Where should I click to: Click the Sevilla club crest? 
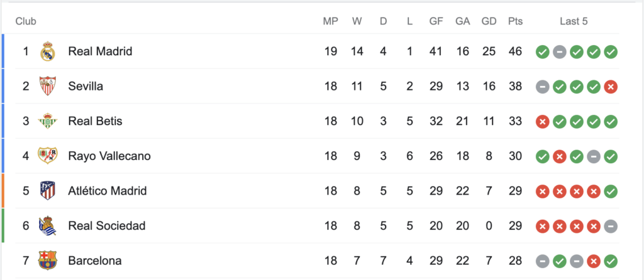coord(48,86)
